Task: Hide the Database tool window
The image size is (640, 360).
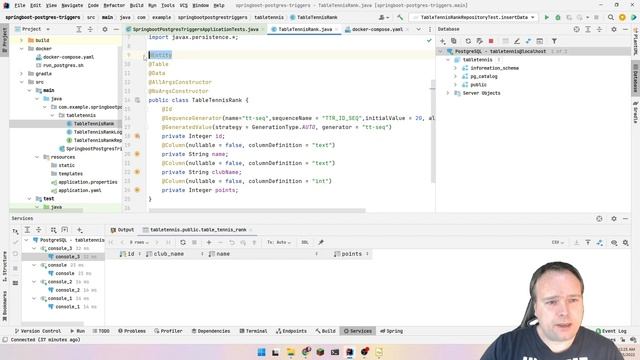Action: (x=625, y=29)
